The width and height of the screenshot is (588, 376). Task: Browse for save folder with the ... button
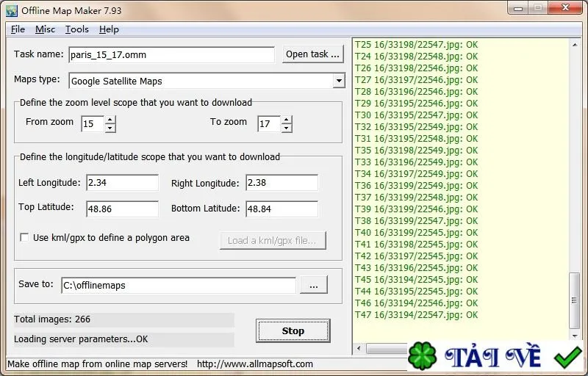(314, 285)
